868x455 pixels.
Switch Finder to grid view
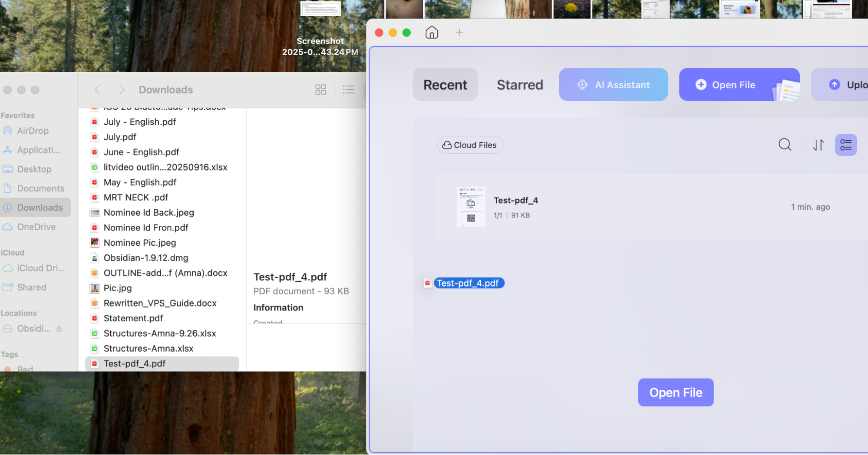320,89
